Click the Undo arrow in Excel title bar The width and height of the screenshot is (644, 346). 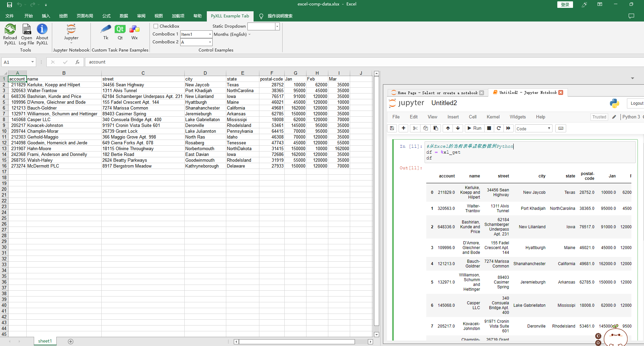[x=19, y=4]
